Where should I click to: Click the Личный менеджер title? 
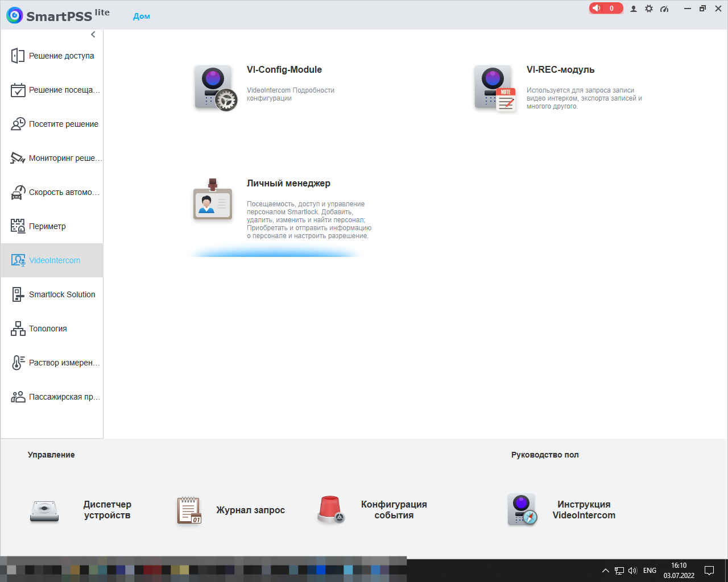[x=288, y=184]
